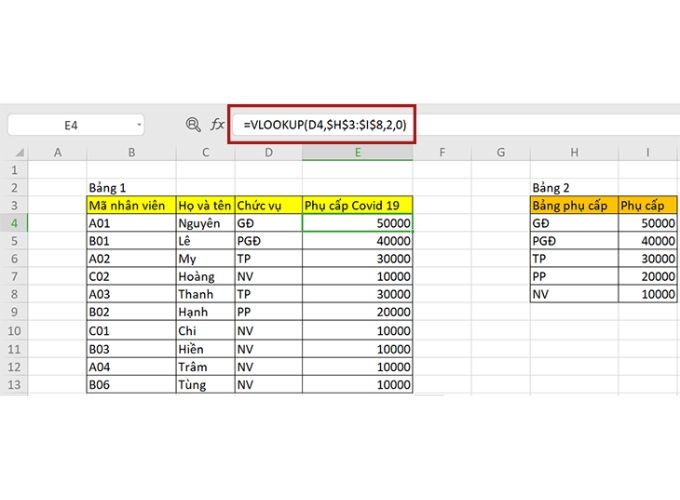Click the 'PGĐ' cell in Bảng 2
The height and width of the screenshot is (500, 680).
point(573,241)
